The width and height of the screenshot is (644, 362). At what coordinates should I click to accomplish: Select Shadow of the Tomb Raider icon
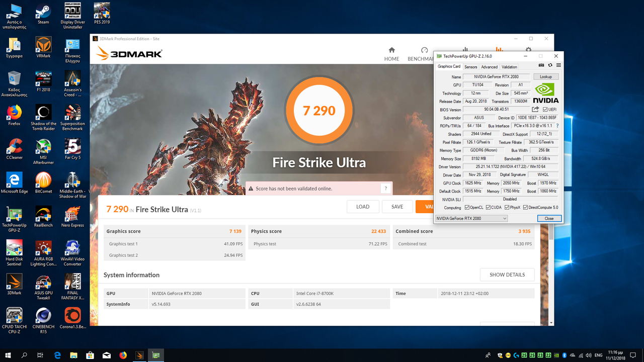pyautogui.click(x=43, y=117)
